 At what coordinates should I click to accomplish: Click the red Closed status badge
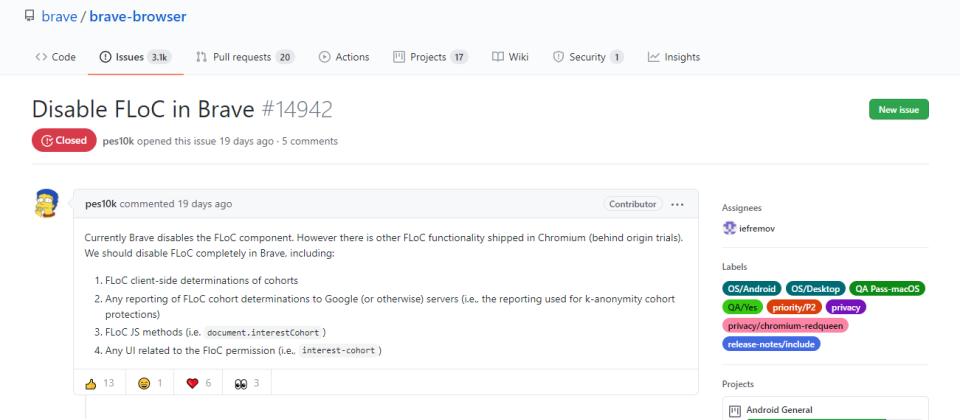[x=64, y=141]
